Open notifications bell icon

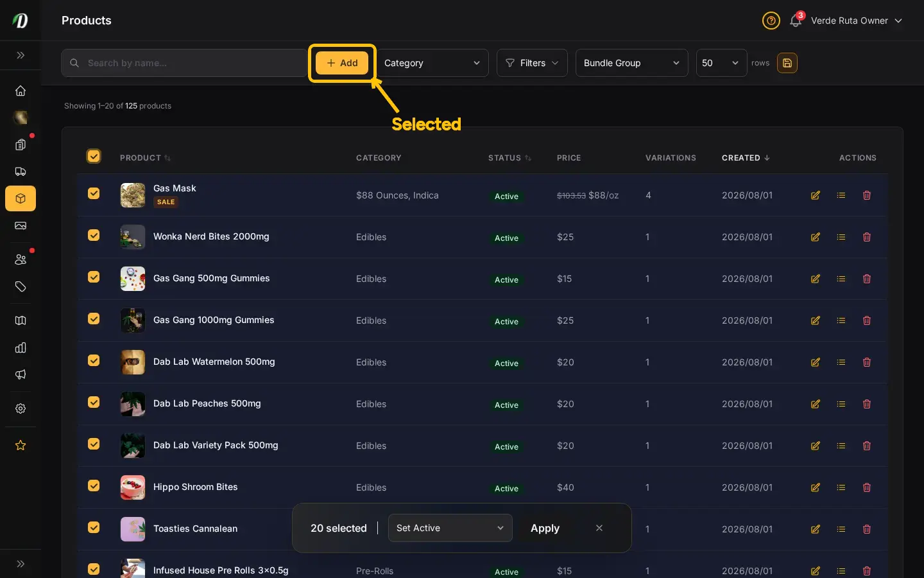tap(796, 21)
